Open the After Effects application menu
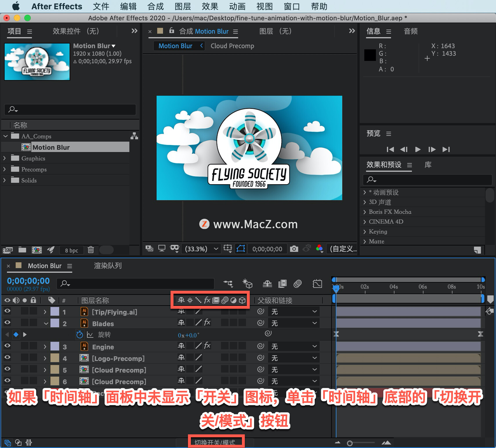The width and height of the screenshot is (496, 448). pos(57,6)
